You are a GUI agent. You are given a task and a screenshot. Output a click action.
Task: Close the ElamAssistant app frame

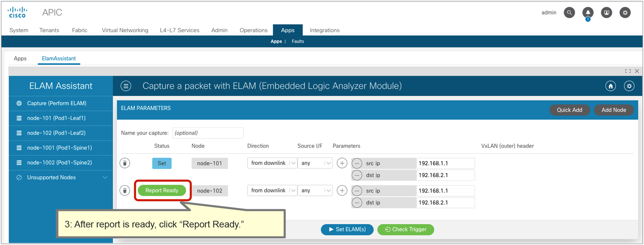637,71
